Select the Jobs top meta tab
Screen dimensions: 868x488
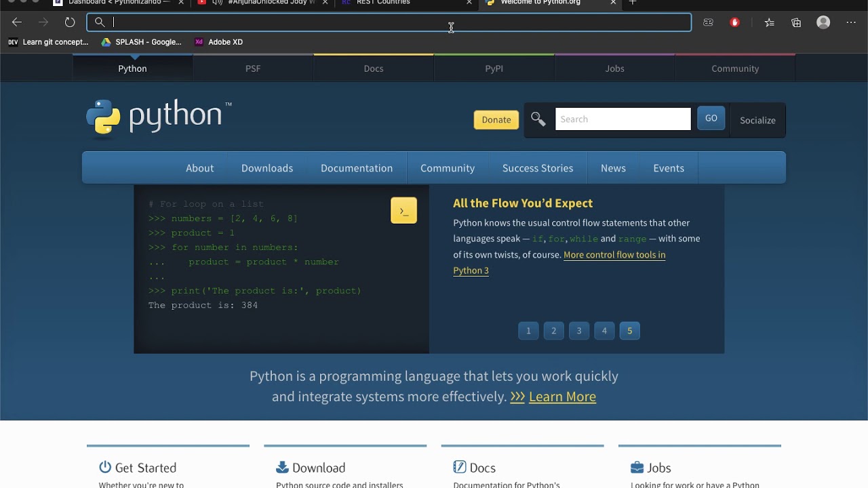tap(615, 68)
